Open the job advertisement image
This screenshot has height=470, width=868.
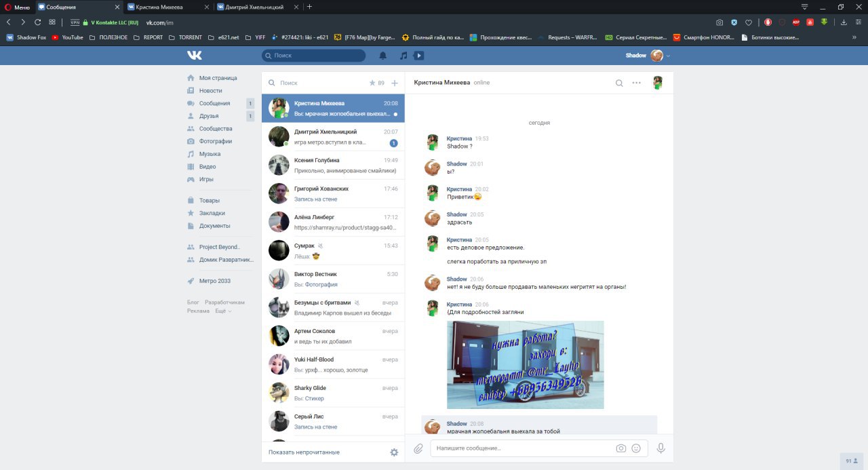pos(526,365)
